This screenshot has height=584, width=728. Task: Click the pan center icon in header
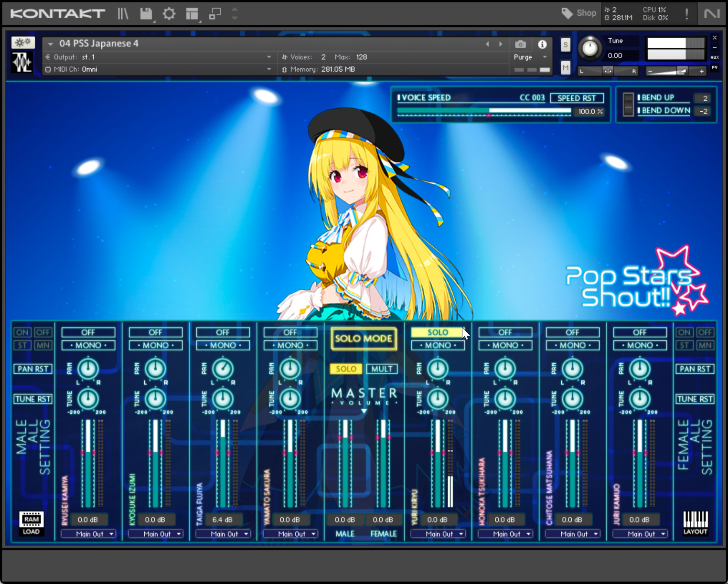click(x=608, y=71)
